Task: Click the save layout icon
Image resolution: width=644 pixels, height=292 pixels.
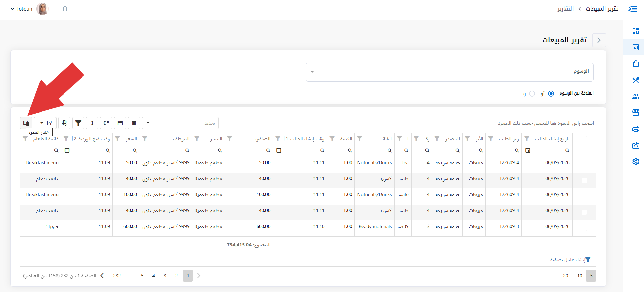Action: (x=120, y=123)
